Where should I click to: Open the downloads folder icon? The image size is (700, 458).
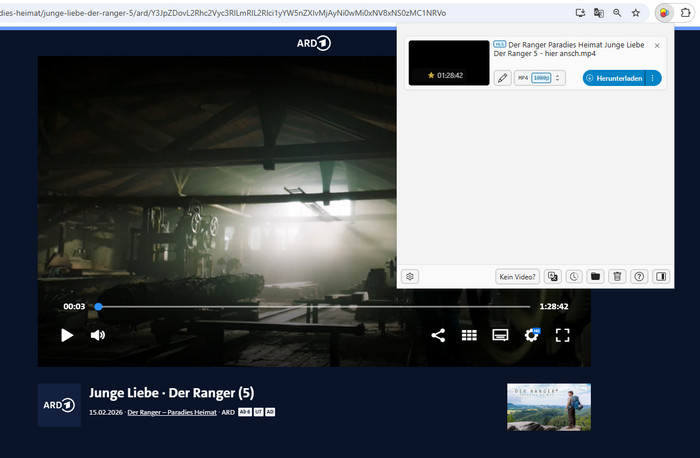(x=596, y=277)
